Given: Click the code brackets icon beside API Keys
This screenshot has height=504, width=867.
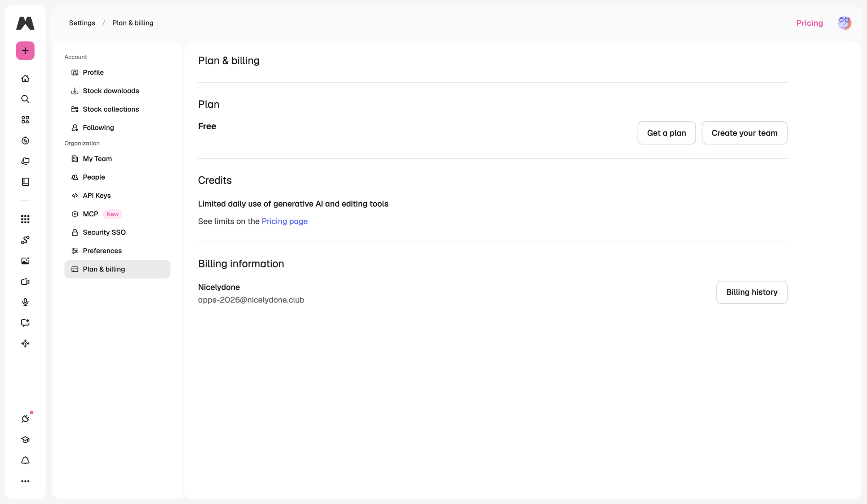Looking at the screenshot, I should [75, 195].
